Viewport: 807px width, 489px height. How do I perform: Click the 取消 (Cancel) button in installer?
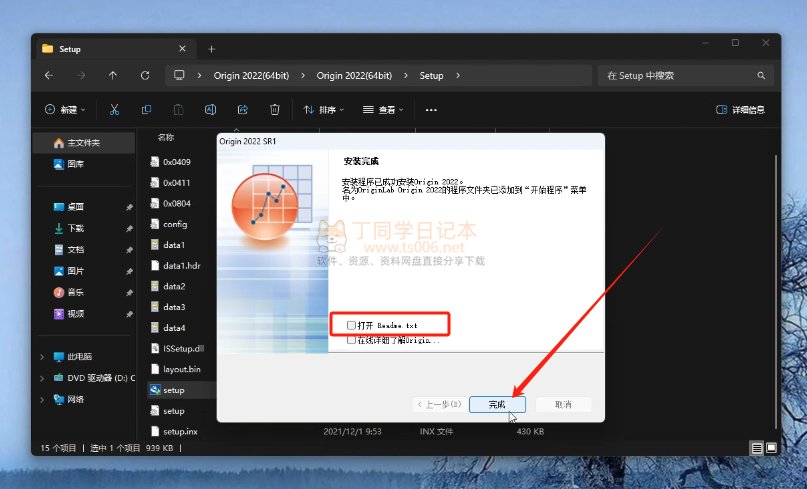(x=563, y=404)
